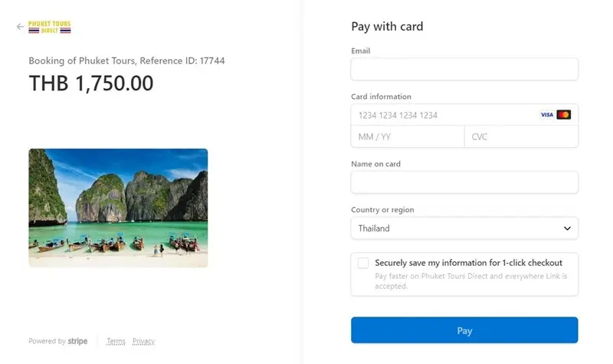Click the THB 1,750.00 amount
613x364 pixels.
[x=91, y=84]
